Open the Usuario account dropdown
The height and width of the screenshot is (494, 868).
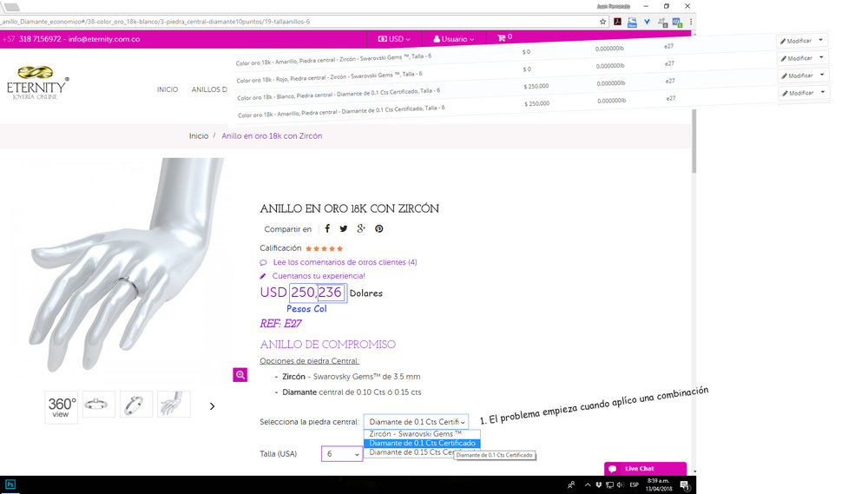pyautogui.click(x=453, y=39)
